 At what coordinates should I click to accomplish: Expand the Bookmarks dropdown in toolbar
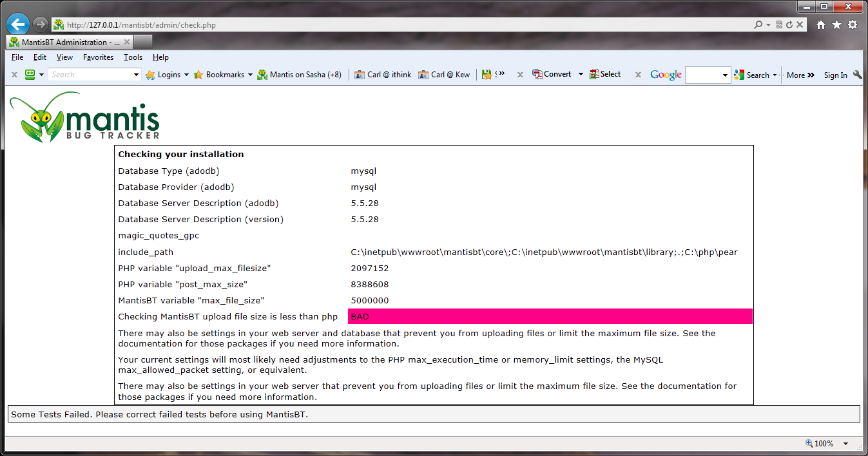(249, 75)
